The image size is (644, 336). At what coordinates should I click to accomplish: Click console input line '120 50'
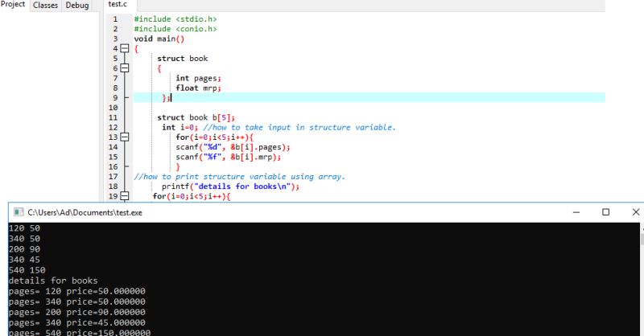pyautogui.click(x=24, y=228)
